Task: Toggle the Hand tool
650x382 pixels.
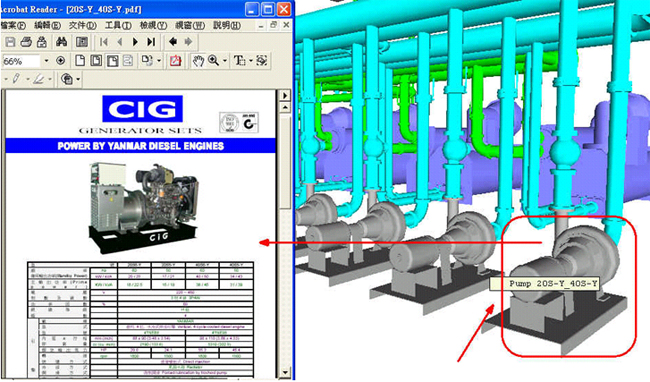Action: pos(199,61)
